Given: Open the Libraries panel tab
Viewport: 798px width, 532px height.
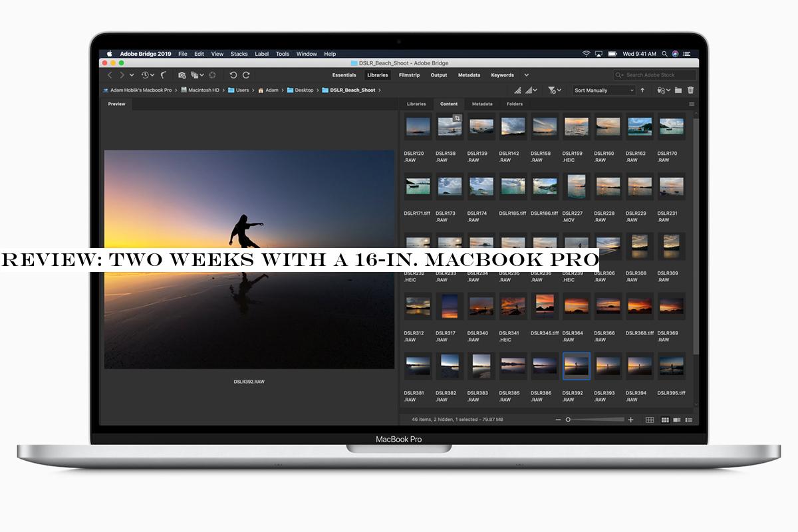Looking at the screenshot, I should coord(416,104).
